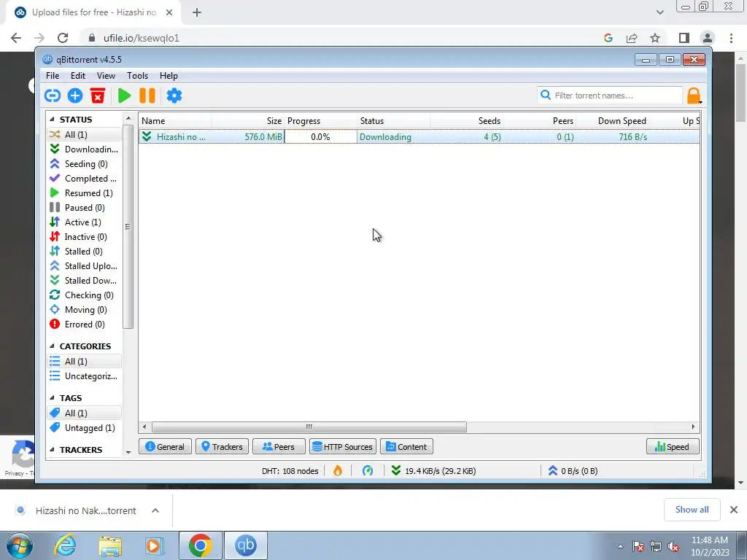Screen dimensions: 747x560
Task: Select the Completed status filter
Action: 85,179
